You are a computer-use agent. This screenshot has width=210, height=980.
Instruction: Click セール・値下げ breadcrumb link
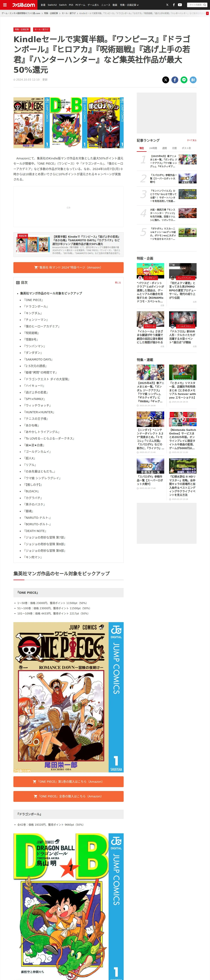[69, 13]
